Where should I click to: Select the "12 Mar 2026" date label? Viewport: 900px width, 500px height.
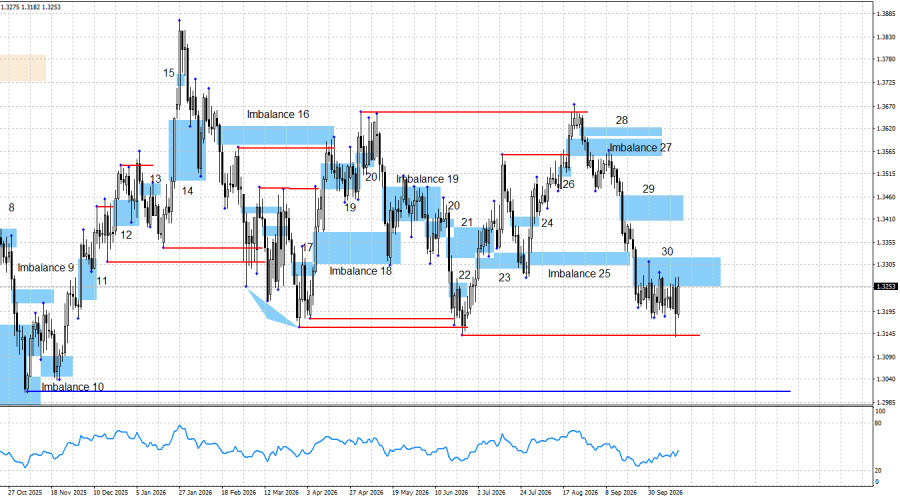pos(281,493)
